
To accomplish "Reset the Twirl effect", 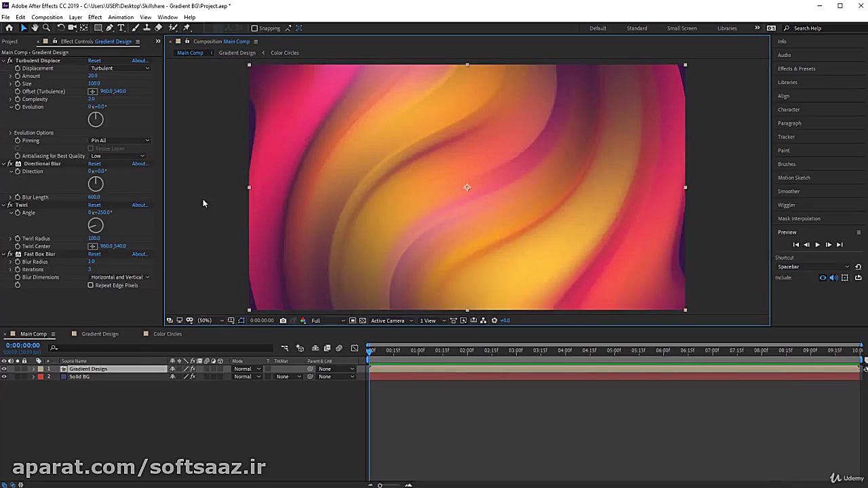I will click(x=94, y=205).
